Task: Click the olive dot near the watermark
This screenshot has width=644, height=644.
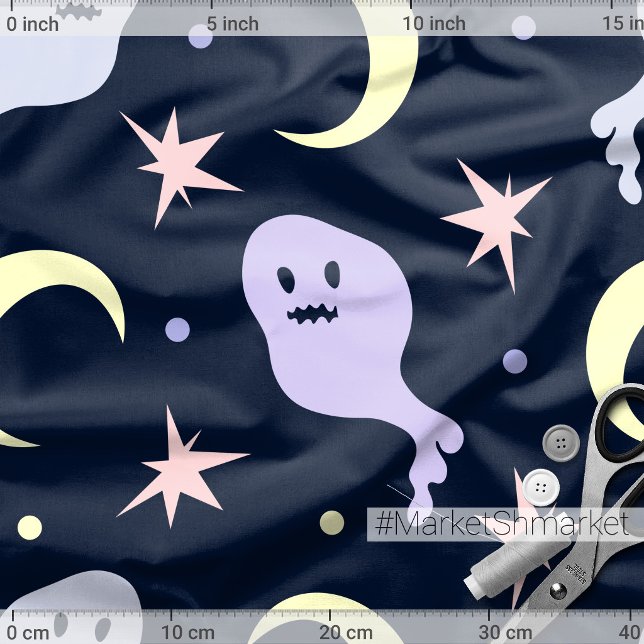Action: pos(331,522)
